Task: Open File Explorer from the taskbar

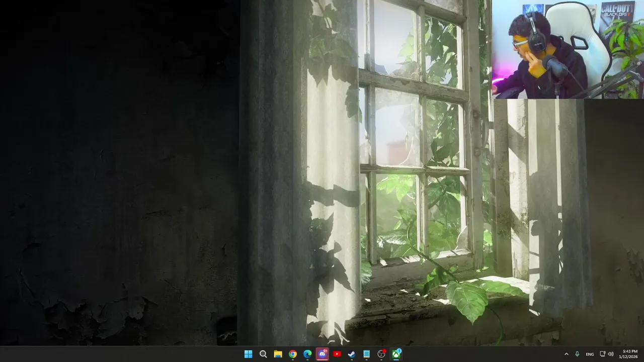Action: click(278, 354)
